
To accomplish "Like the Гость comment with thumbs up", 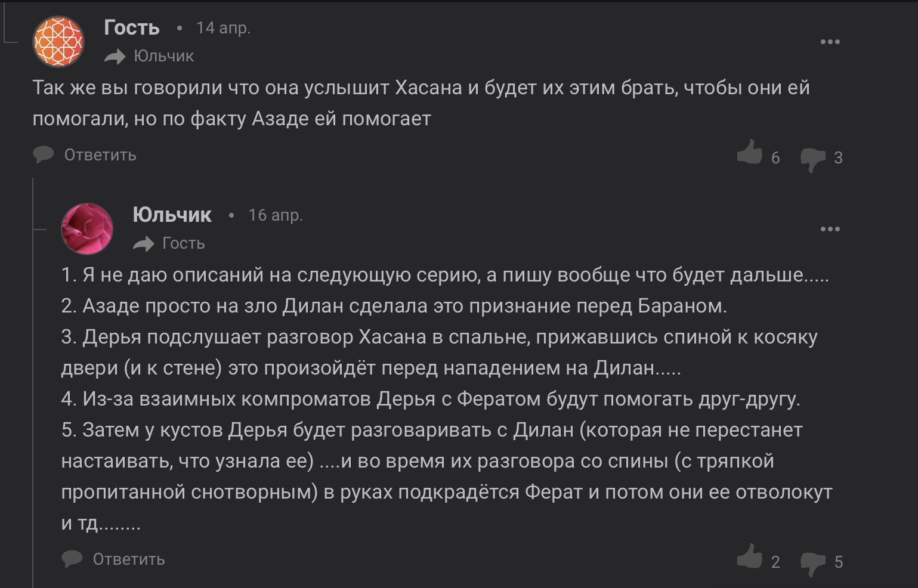I will click(x=750, y=153).
